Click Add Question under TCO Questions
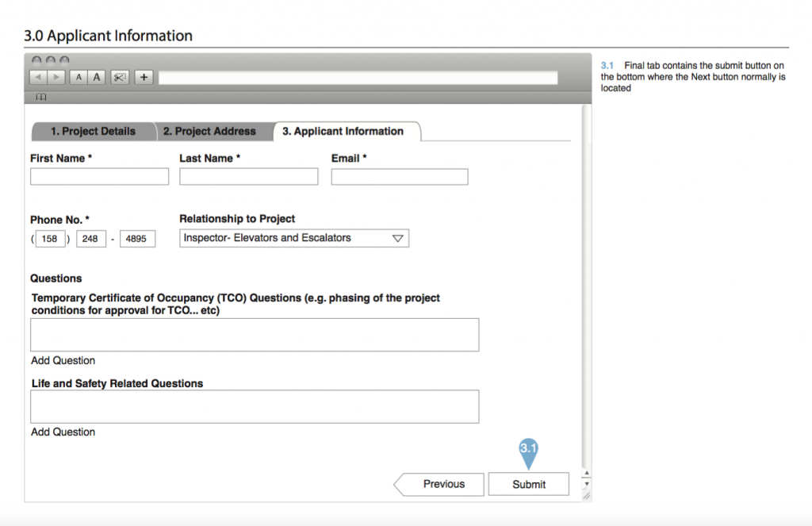The width and height of the screenshot is (812, 526). point(63,360)
